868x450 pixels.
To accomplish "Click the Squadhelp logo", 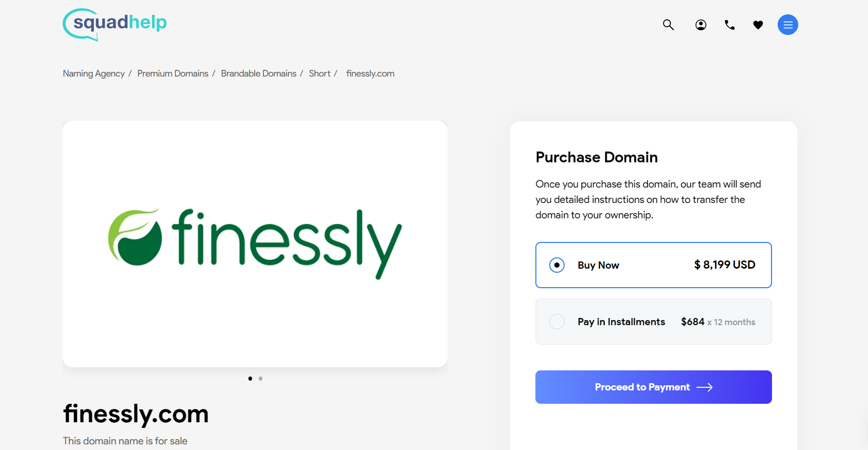I will (115, 24).
